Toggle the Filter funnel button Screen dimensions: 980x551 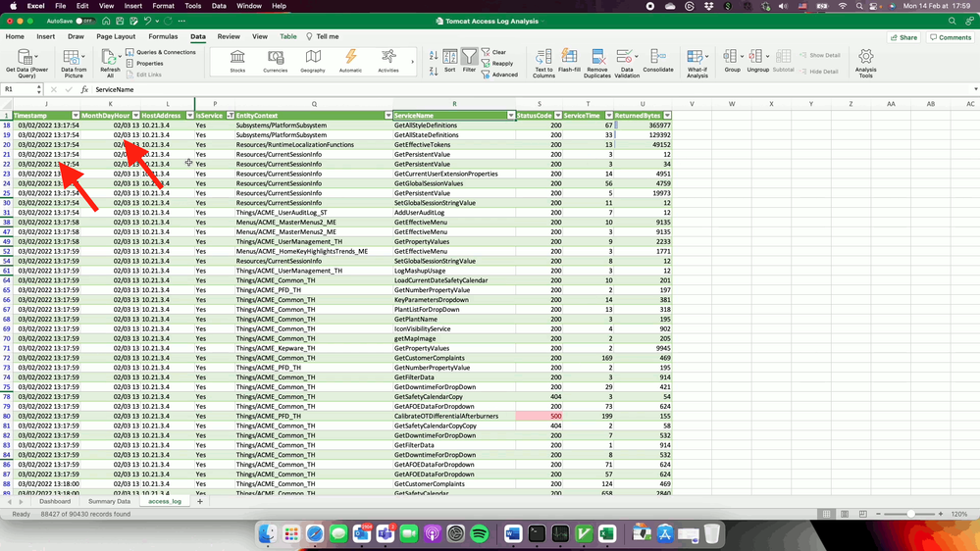point(469,61)
